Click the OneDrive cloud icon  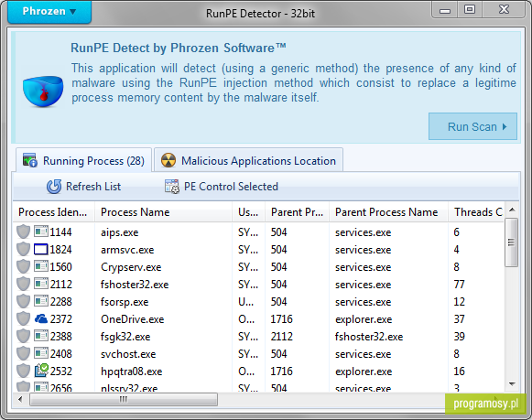[41, 318]
